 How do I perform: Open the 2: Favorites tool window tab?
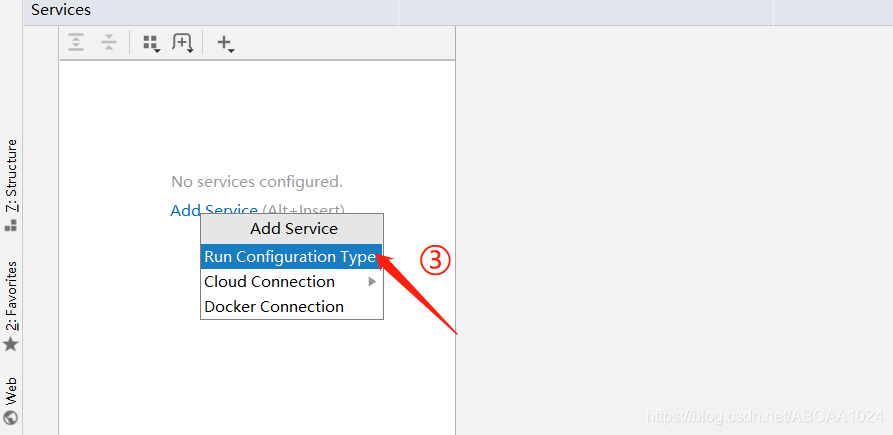point(11,296)
